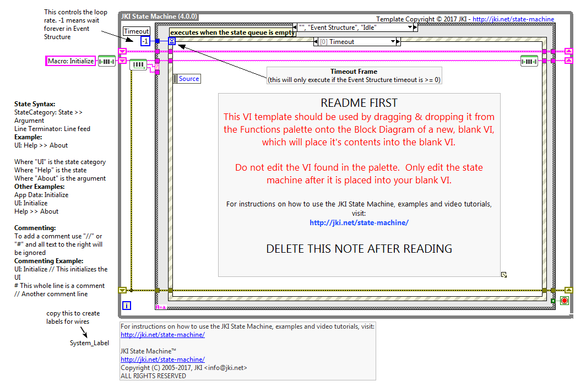Click the "copy this to create labels for wires" comment
Screen dimensions: 586x392
(73, 317)
